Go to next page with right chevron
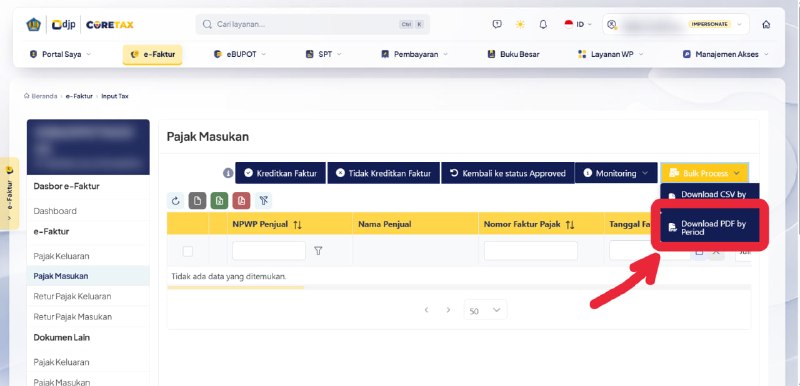Screen dimensions: 800x386 click(x=448, y=310)
